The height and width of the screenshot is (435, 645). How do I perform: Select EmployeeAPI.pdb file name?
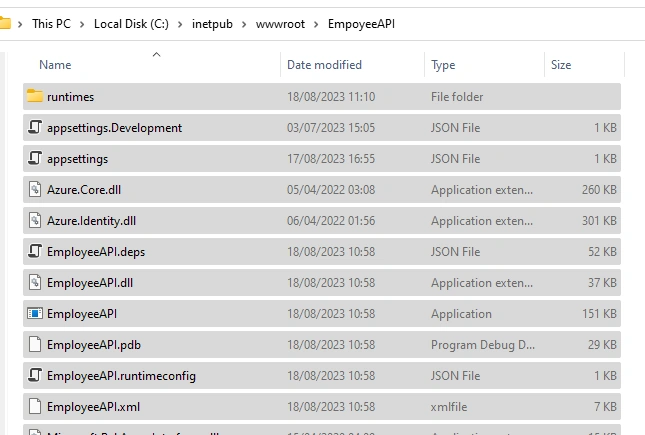click(x=94, y=345)
